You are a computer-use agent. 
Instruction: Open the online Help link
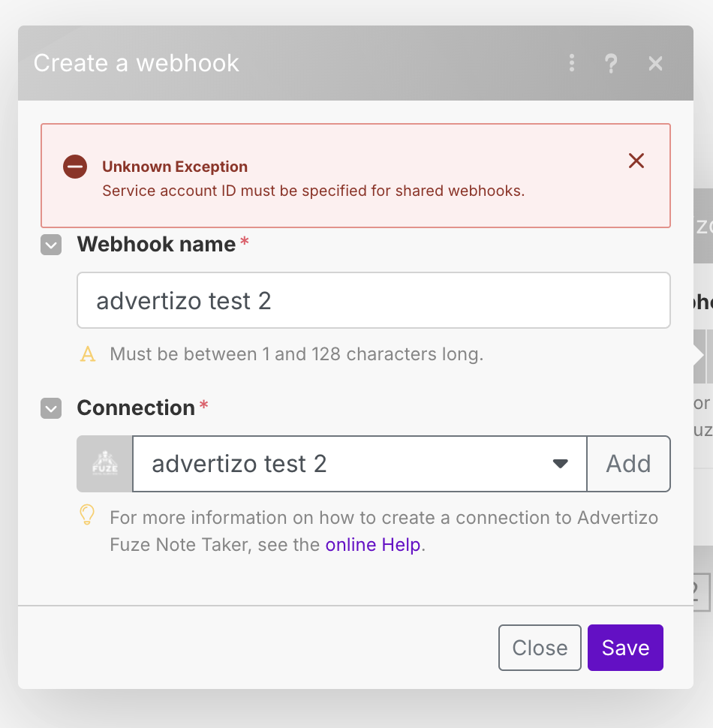372,545
